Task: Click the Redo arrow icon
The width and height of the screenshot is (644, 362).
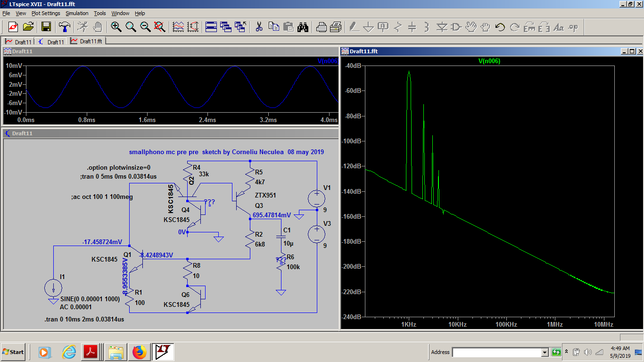Action: tap(514, 26)
